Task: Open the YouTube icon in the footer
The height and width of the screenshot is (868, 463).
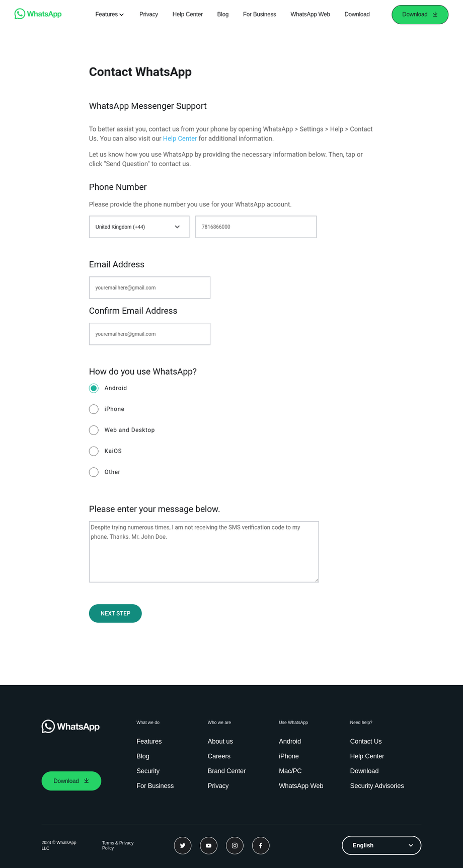Action: (208, 845)
